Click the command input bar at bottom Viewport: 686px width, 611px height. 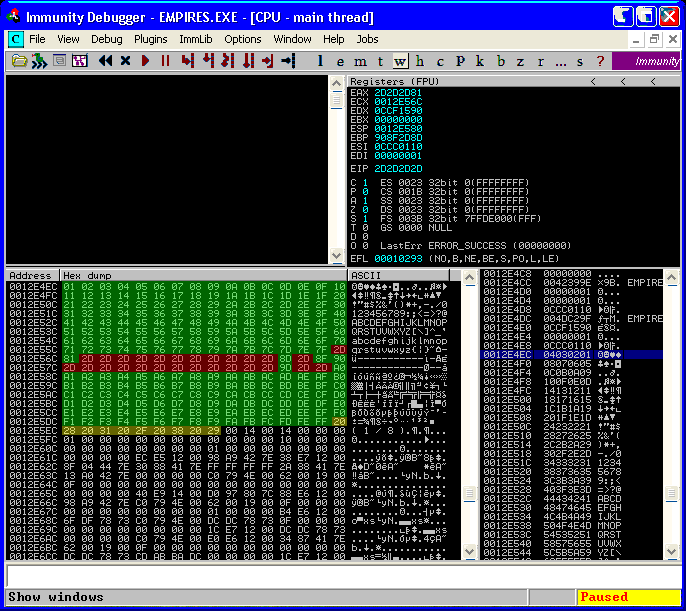(343, 576)
